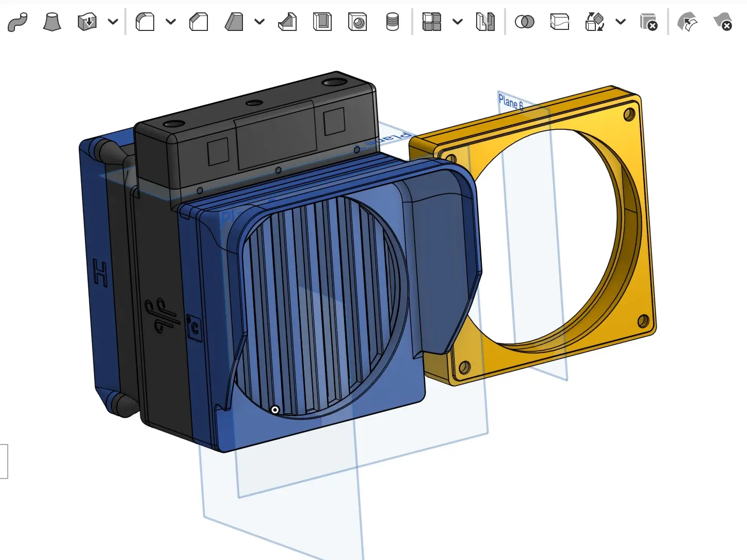Select the Split tool
The width and height of the screenshot is (747, 560).
tap(559, 22)
